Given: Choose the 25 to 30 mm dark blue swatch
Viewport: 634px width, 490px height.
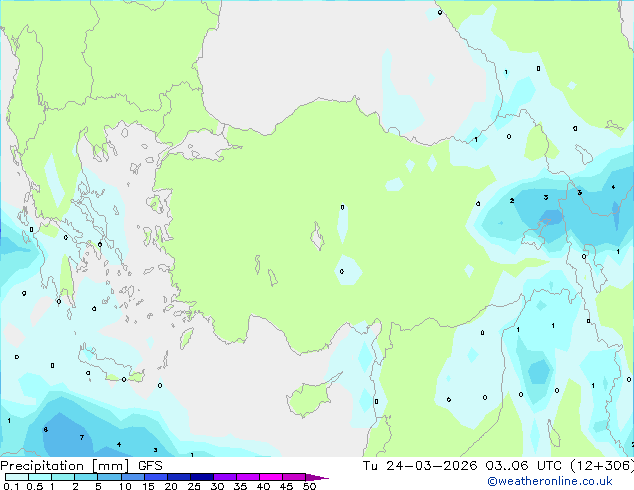Looking at the screenshot, I should click(x=201, y=477).
